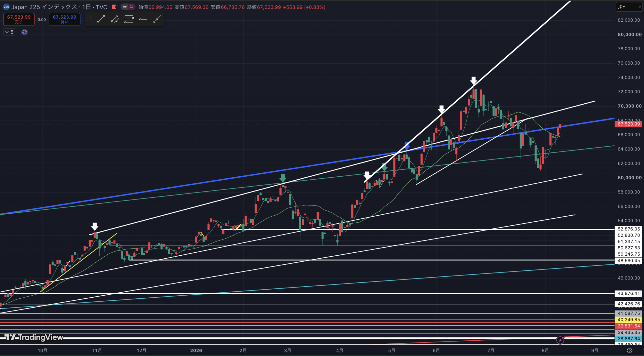
Task: Click the yellow 40,249.85 price label
Action: coord(629,320)
